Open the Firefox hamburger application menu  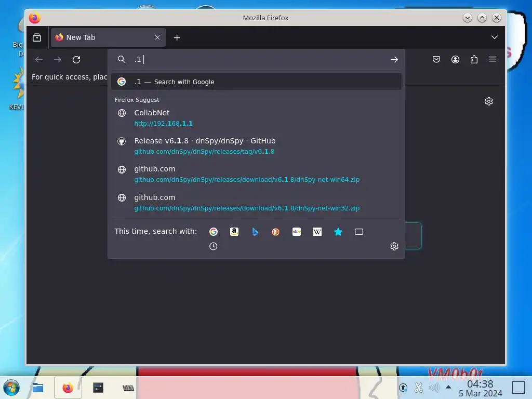493,59
